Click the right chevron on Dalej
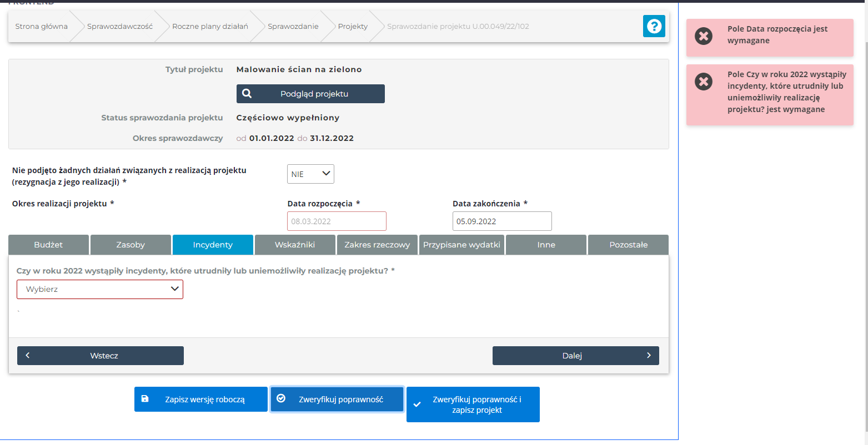 [648, 356]
